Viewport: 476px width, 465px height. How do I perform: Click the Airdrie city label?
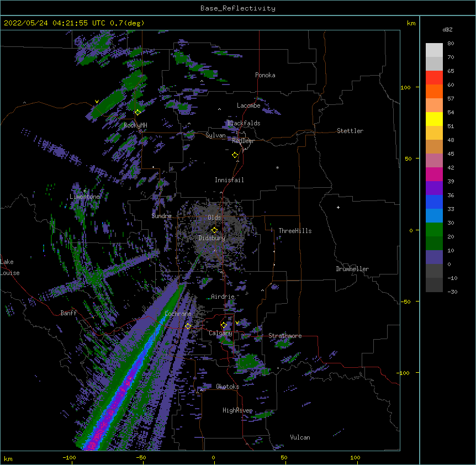click(223, 297)
